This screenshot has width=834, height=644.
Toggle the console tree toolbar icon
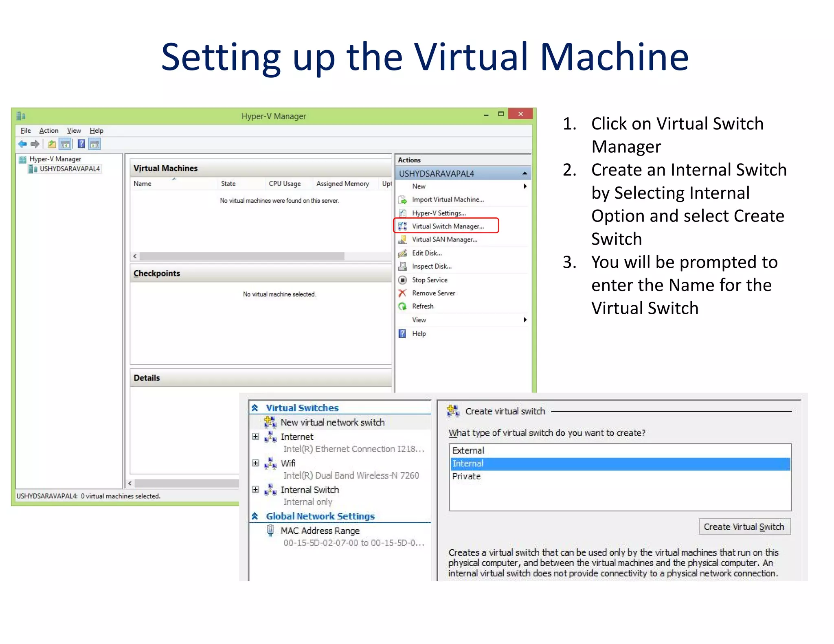point(65,144)
